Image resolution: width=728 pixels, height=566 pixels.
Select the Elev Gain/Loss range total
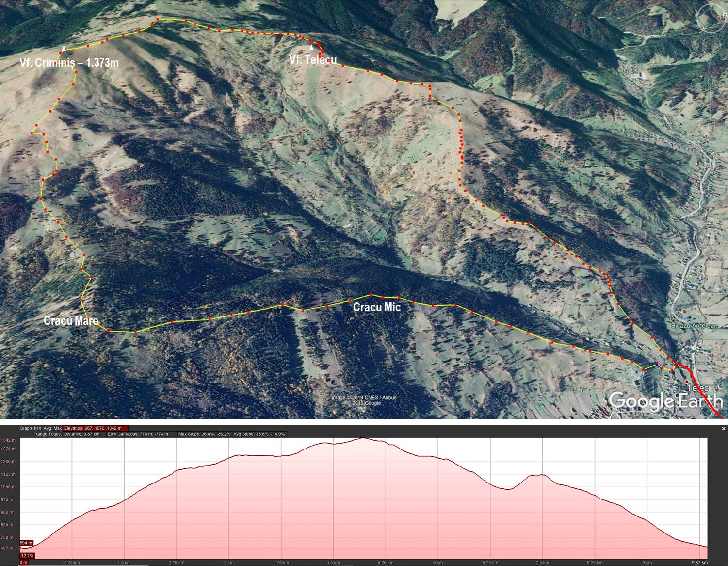coord(138,434)
